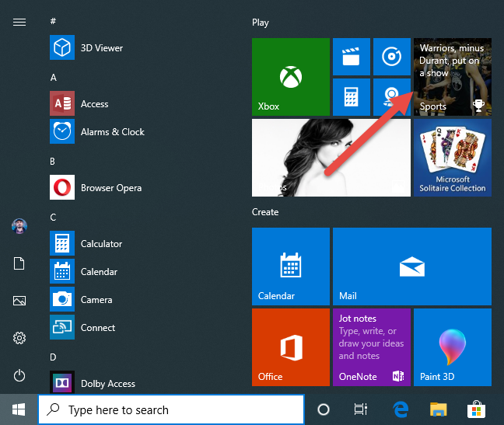This screenshot has width=504, height=425.
Task: Open the Documents sidebar icon
Action: (x=19, y=263)
